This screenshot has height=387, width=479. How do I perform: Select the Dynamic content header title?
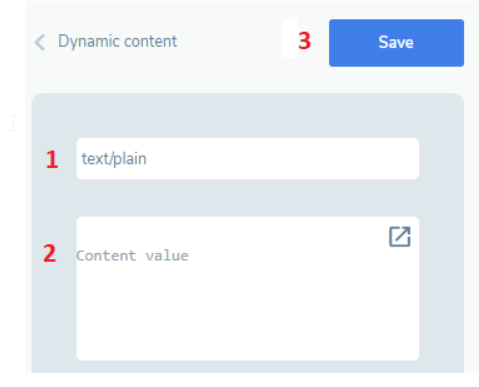(118, 42)
